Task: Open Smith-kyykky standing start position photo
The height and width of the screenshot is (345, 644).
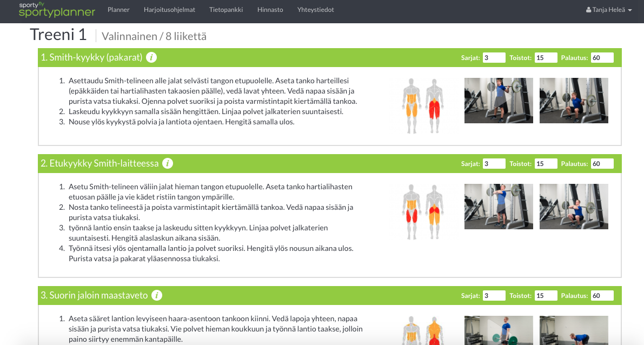Action: (499, 101)
